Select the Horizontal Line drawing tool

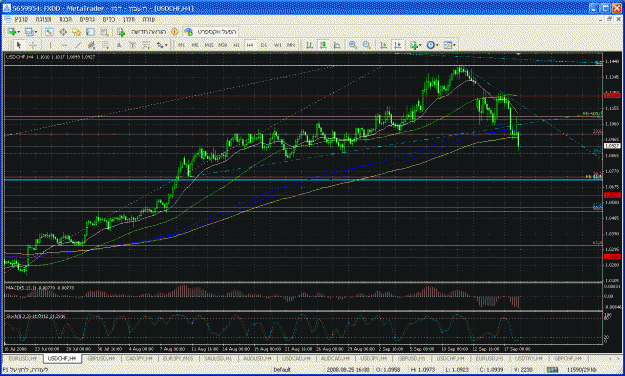(64, 45)
